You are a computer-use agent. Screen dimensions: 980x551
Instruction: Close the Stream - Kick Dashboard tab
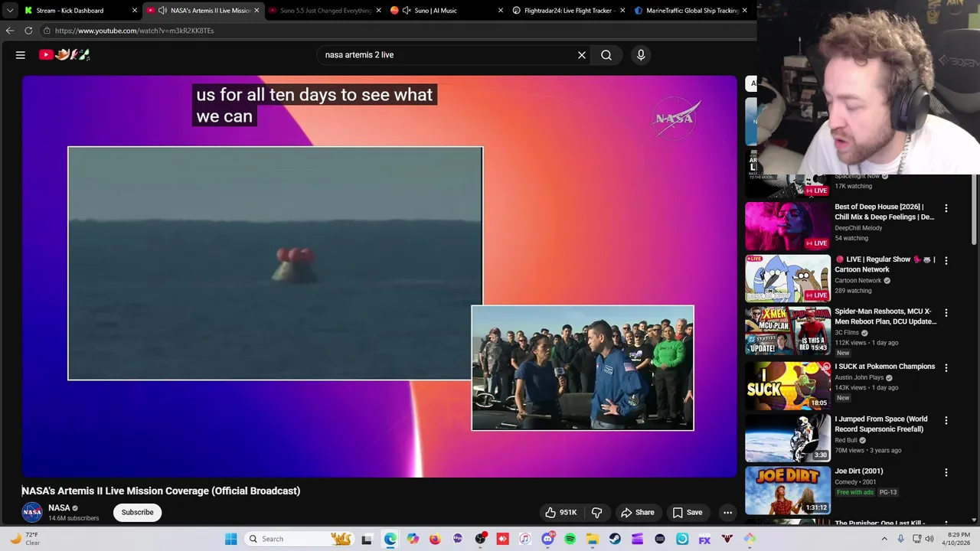coord(135,11)
